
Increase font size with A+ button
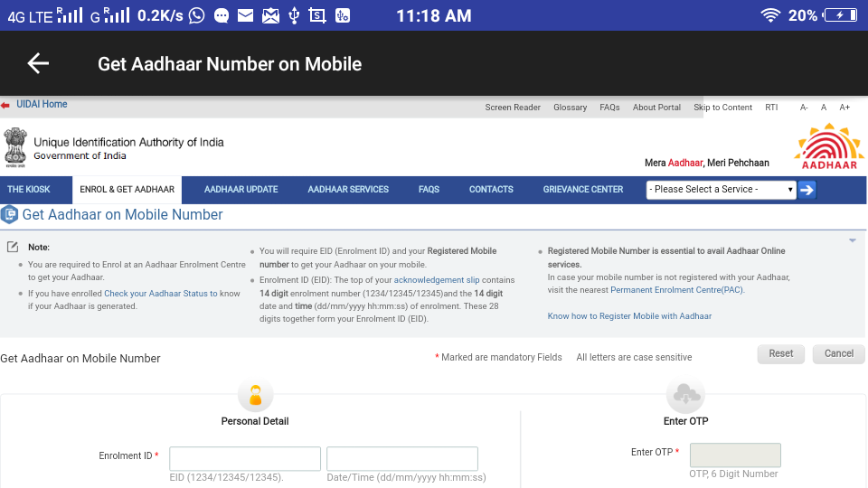pyautogui.click(x=844, y=108)
